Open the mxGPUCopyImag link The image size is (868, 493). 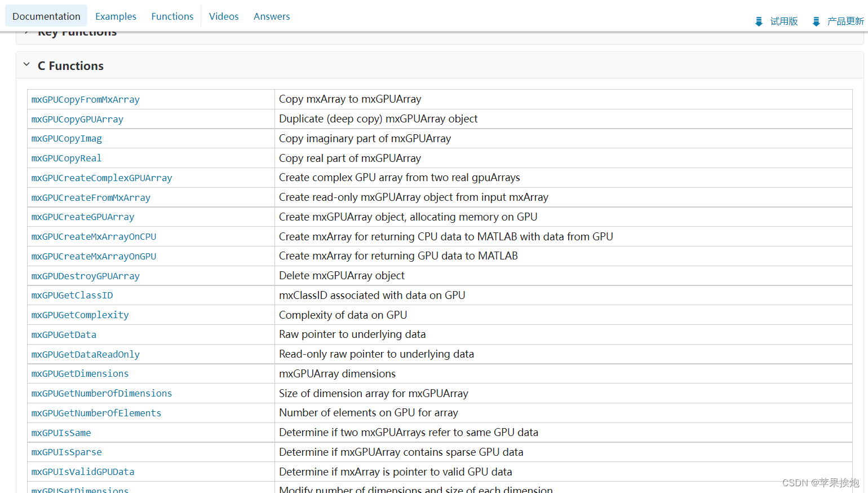coord(67,139)
